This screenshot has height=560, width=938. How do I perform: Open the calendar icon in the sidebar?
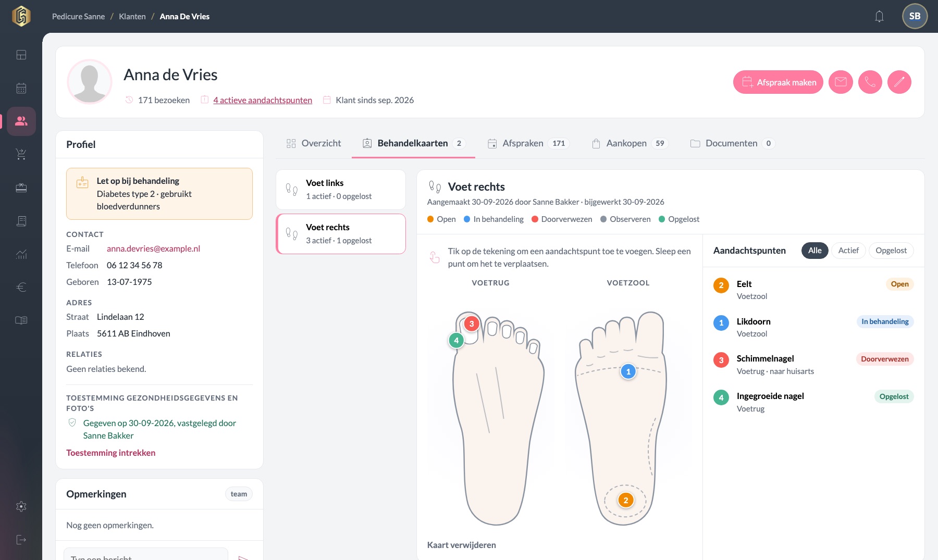[21, 88]
